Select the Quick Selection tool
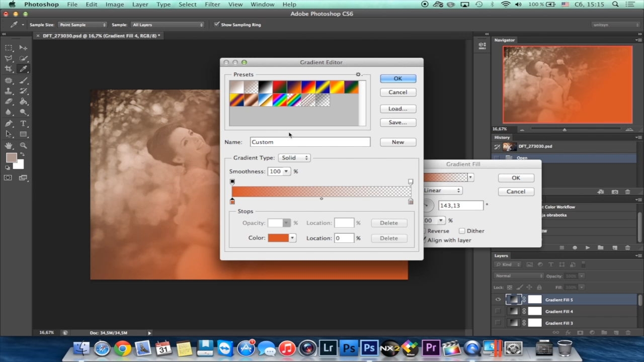644x362 pixels. click(x=23, y=58)
